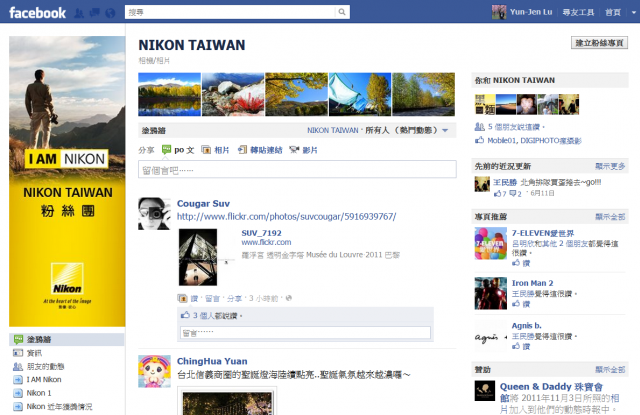
Task: Open 王民勝 name in status update
Action: coord(504,182)
